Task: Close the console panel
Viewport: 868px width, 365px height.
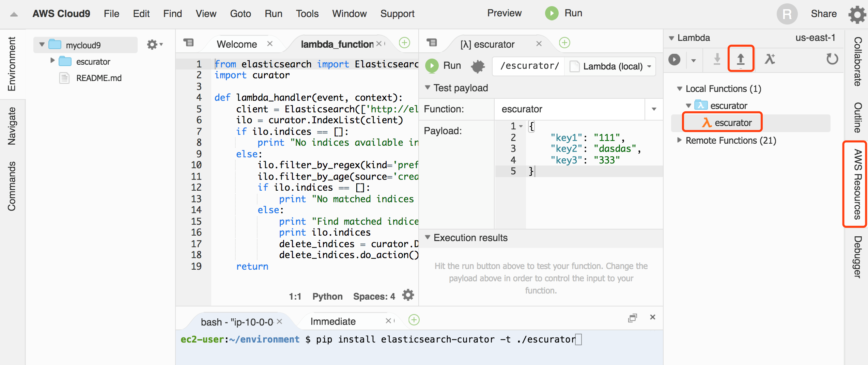Action: 653,317
